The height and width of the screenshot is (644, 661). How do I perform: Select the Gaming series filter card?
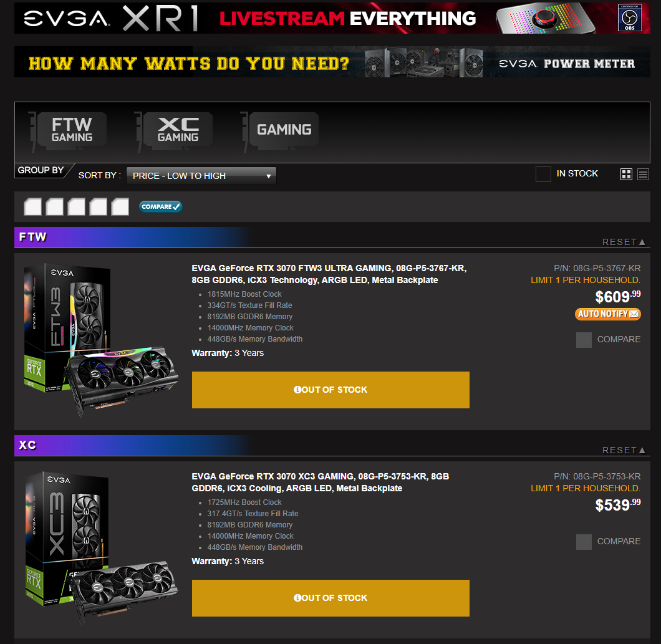point(280,132)
